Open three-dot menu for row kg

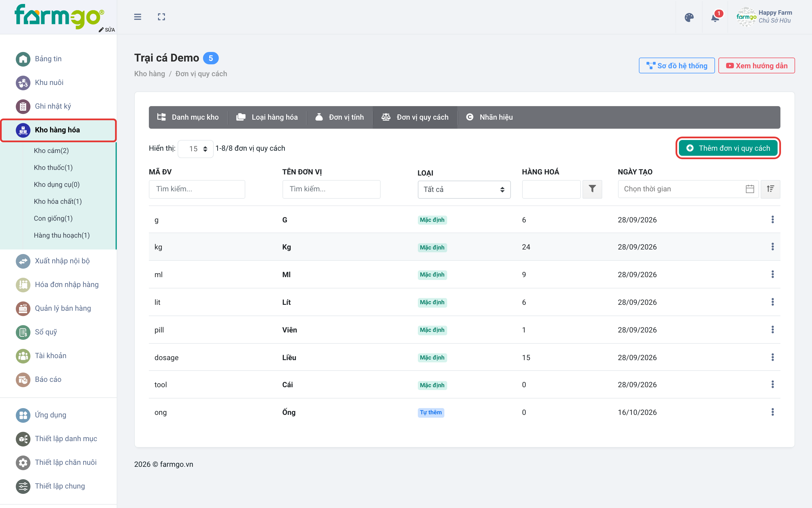(773, 247)
